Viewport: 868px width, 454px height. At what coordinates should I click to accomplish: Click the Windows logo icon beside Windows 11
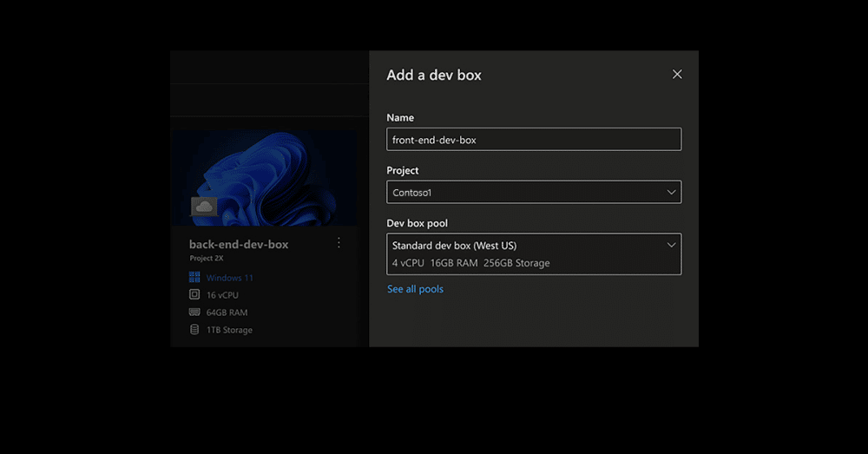(x=194, y=278)
